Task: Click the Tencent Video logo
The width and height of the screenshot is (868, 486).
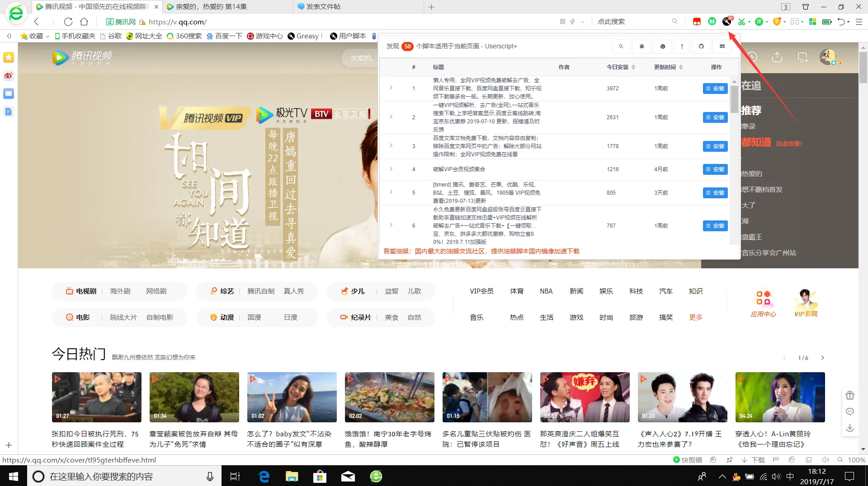Action: coord(82,57)
